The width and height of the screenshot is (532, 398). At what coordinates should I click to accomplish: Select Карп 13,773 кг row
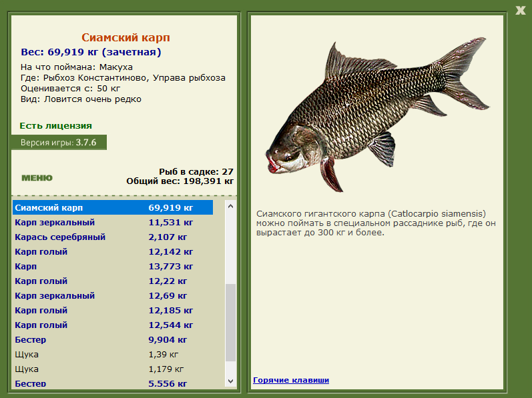pyautogui.click(x=113, y=266)
